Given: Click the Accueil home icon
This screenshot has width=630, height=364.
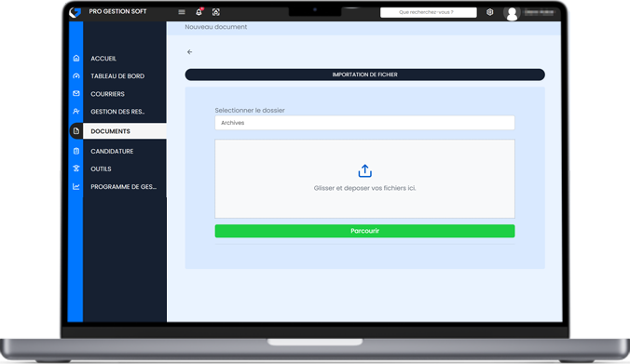Looking at the screenshot, I should tap(76, 59).
